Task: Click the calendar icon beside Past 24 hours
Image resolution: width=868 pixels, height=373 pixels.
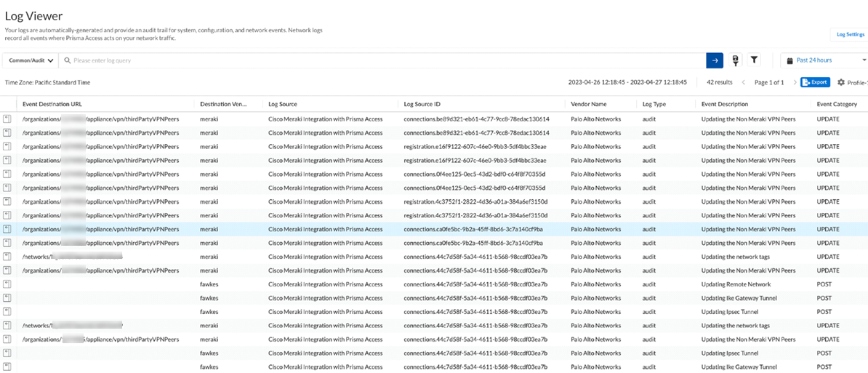Action: tap(788, 60)
